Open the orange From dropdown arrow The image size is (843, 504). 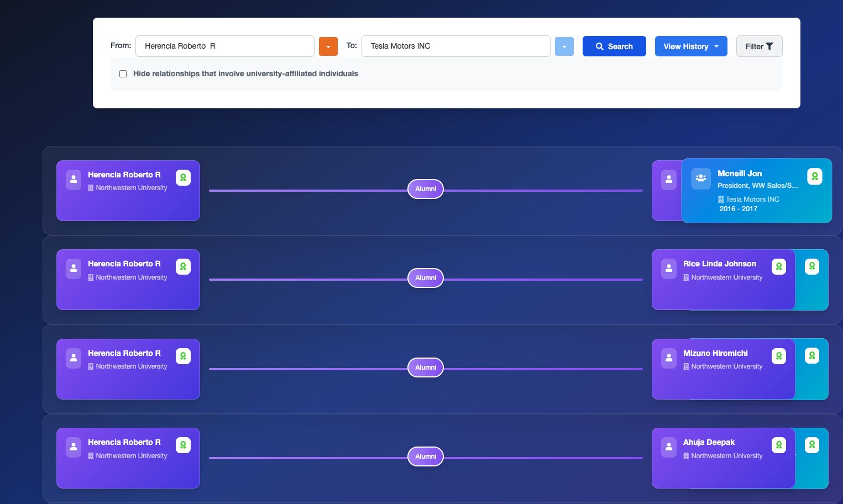click(x=328, y=46)
